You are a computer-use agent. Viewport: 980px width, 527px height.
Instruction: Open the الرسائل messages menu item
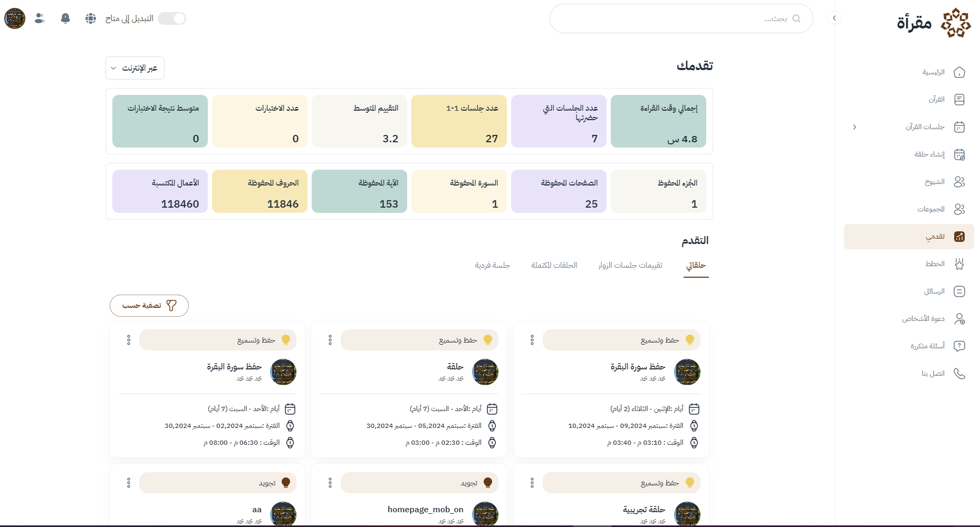click(934, 291)
